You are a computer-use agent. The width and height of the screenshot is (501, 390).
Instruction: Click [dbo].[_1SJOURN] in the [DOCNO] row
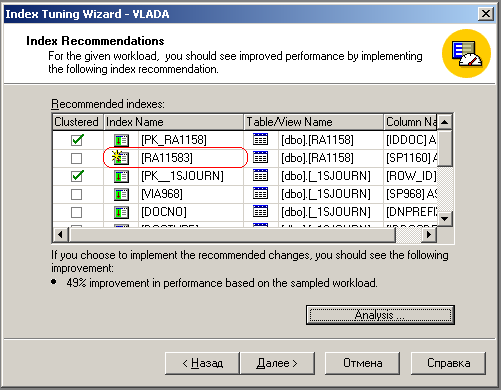(x=326, y=212)
